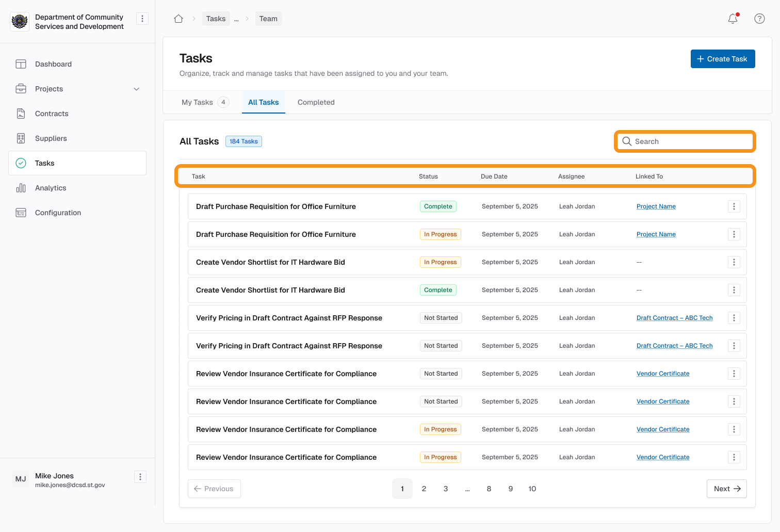Open the notifications bell
Screen dimensions: 780x532
pos(733,19)
